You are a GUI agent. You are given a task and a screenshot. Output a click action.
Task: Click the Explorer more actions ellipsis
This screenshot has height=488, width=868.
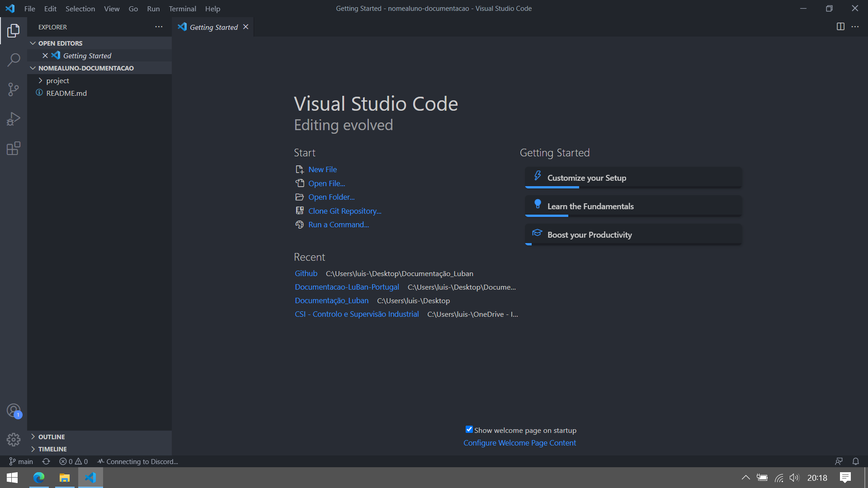pos(159,27)
